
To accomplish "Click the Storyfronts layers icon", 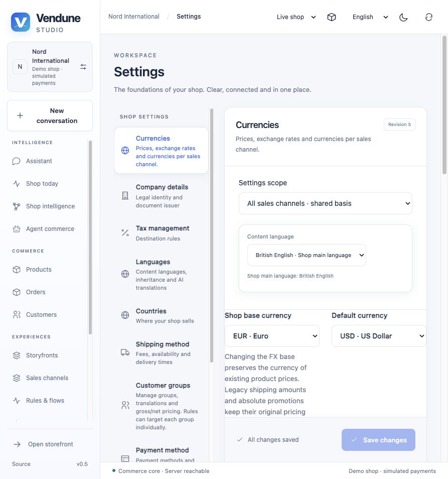I will [x=17, y=355].
